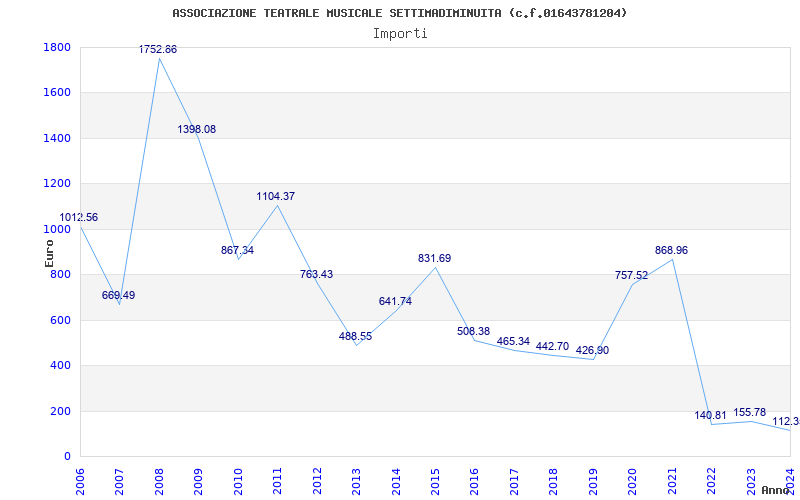Click the 2018 x-axis year label
Viewport: 800px width, 500px height.
tap(554, 482)
